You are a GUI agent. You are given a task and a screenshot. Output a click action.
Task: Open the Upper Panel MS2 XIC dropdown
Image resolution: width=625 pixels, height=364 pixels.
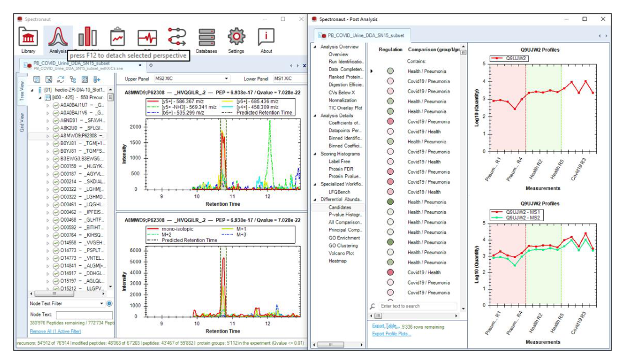[x=192, y=79]
